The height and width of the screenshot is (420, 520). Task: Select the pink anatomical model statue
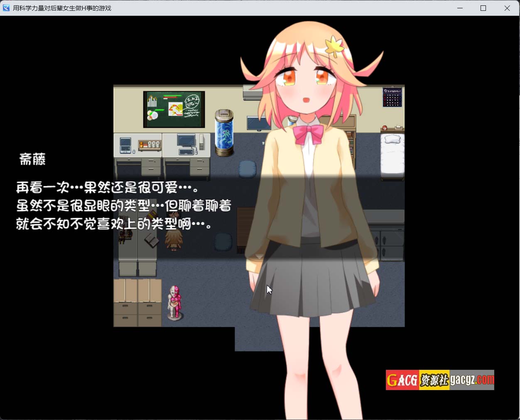point(175,302)
